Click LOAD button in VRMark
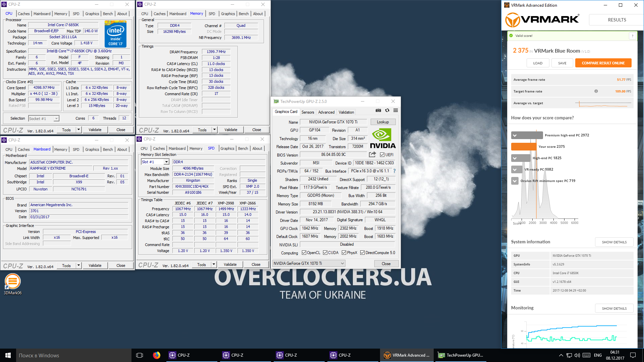The image size is (644, 362). coord(538,63)
